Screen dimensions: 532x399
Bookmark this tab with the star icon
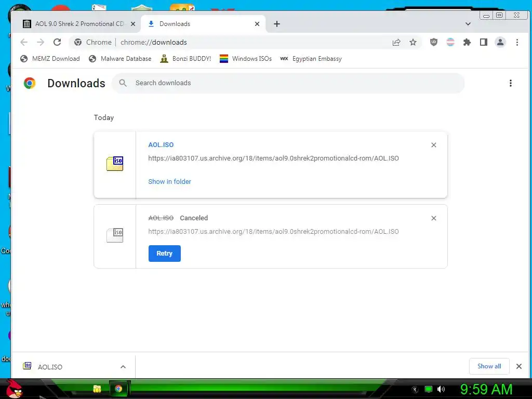(413, 42)
